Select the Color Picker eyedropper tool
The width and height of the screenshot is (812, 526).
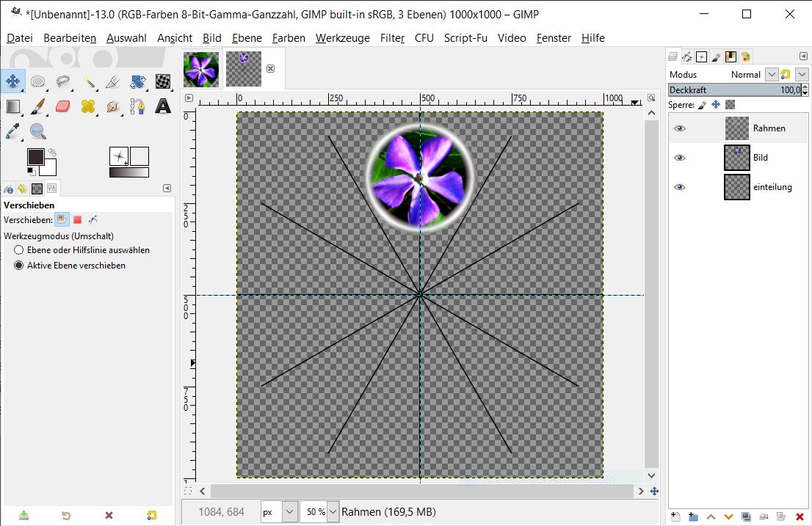13,131
